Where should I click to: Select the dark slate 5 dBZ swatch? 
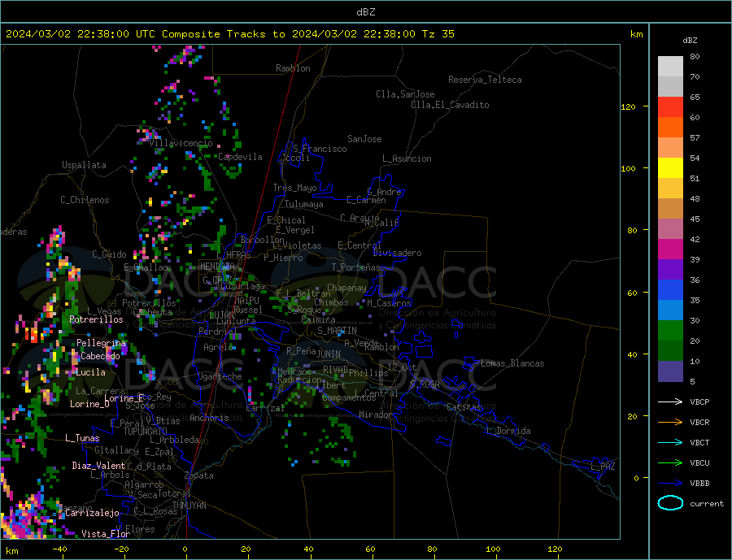(670, 371)
